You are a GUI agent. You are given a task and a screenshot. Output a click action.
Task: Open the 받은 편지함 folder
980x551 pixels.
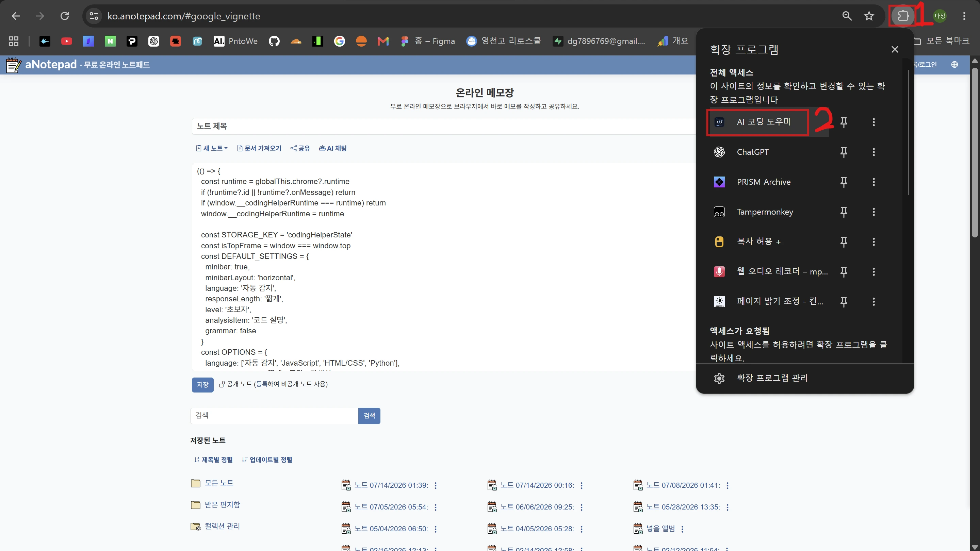tap(215, 505)
